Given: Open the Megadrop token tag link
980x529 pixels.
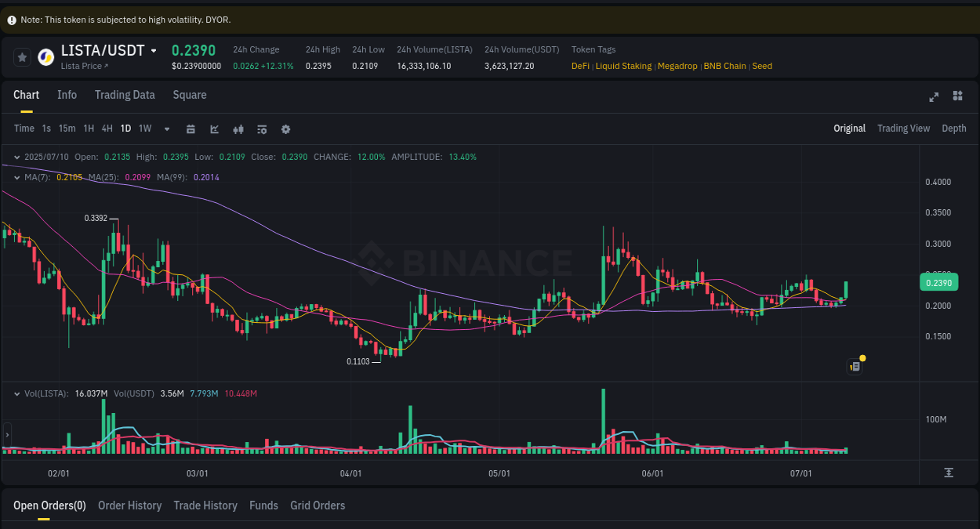Looking at the screenshot, I should [677, 66].
